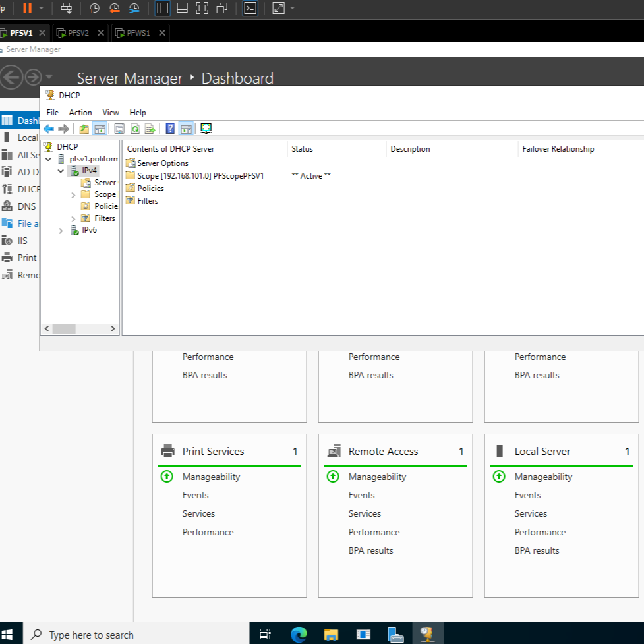The image size is (644, 644).
Task: Click the orange VM pause button
Action: coord(27,8)
